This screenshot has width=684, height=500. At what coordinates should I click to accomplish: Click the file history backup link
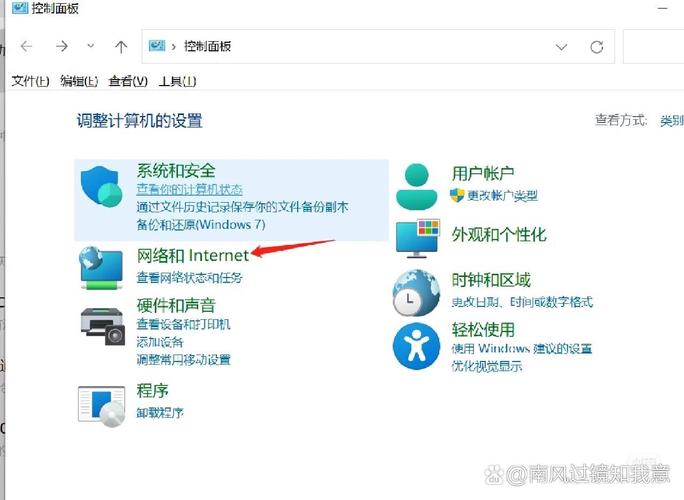pyautogui.click(x=243, y=206)
